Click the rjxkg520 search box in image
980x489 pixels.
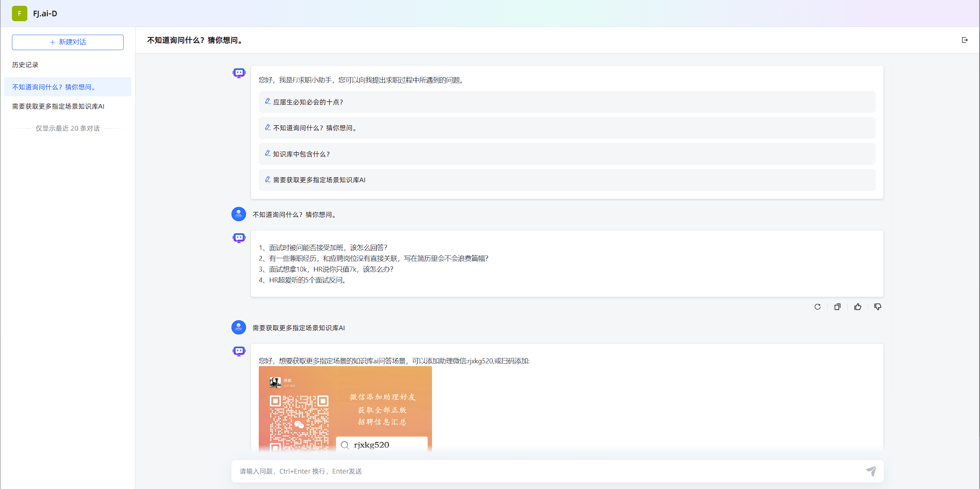pos(382,445)
